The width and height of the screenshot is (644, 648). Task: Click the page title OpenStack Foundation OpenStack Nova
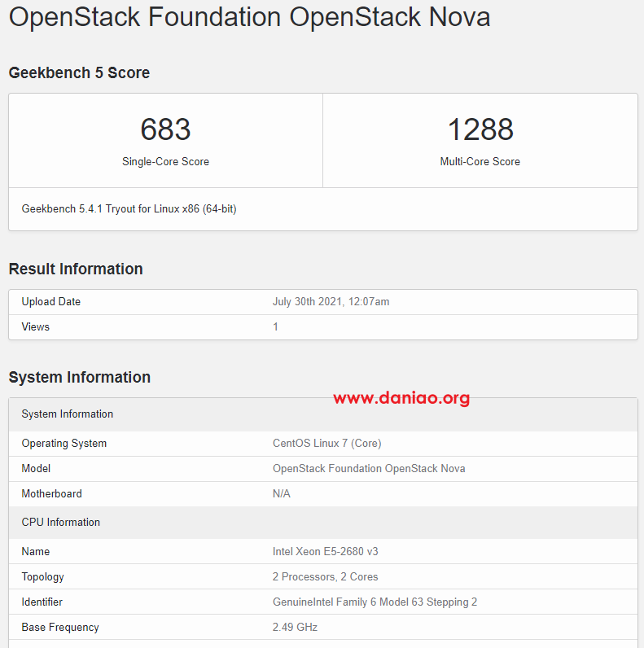pyautogui.click(x=249, y=17)
